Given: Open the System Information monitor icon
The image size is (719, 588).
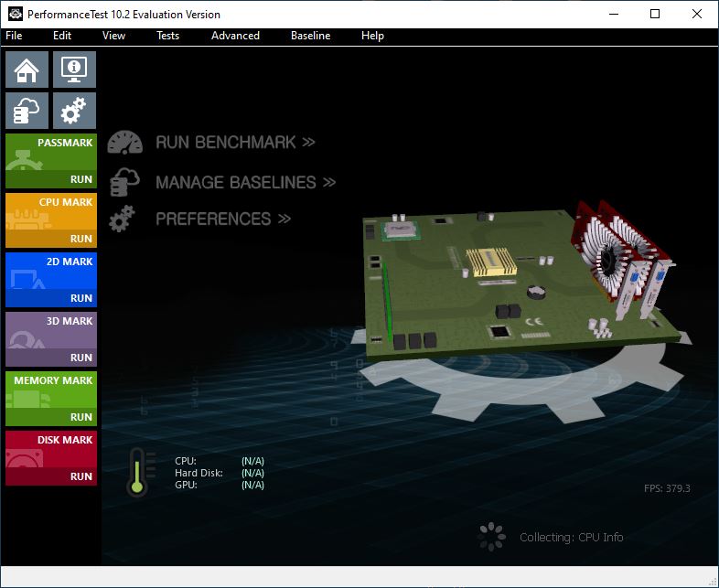Looking at the screenshot, I should tap(74, 69).
